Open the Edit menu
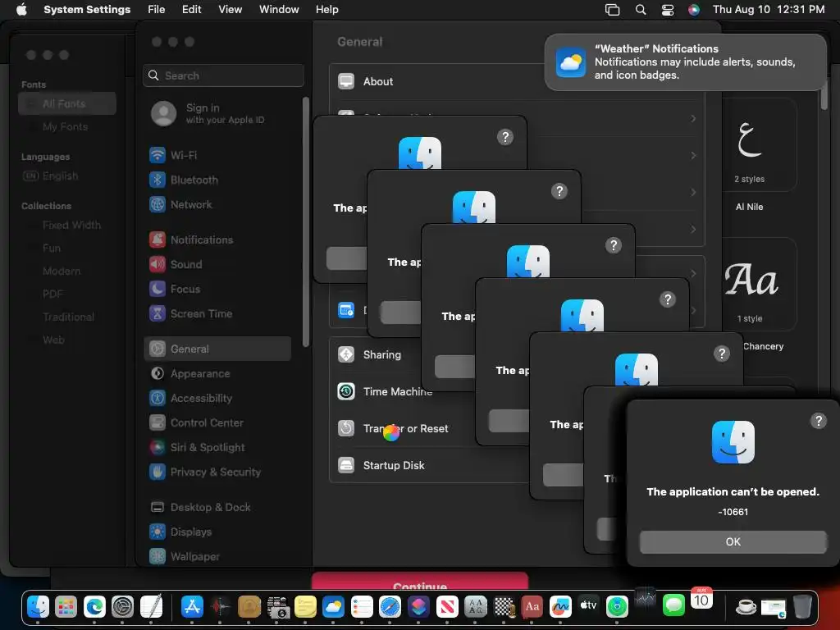This screenshot has width=840, height=630. pyautogui.click(x=191, y=10)
